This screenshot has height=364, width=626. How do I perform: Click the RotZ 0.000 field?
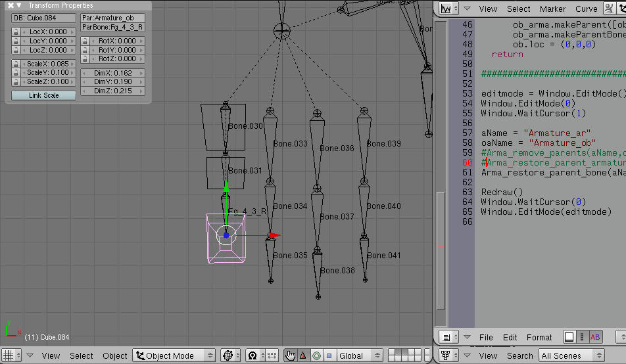tap(117, 58)
